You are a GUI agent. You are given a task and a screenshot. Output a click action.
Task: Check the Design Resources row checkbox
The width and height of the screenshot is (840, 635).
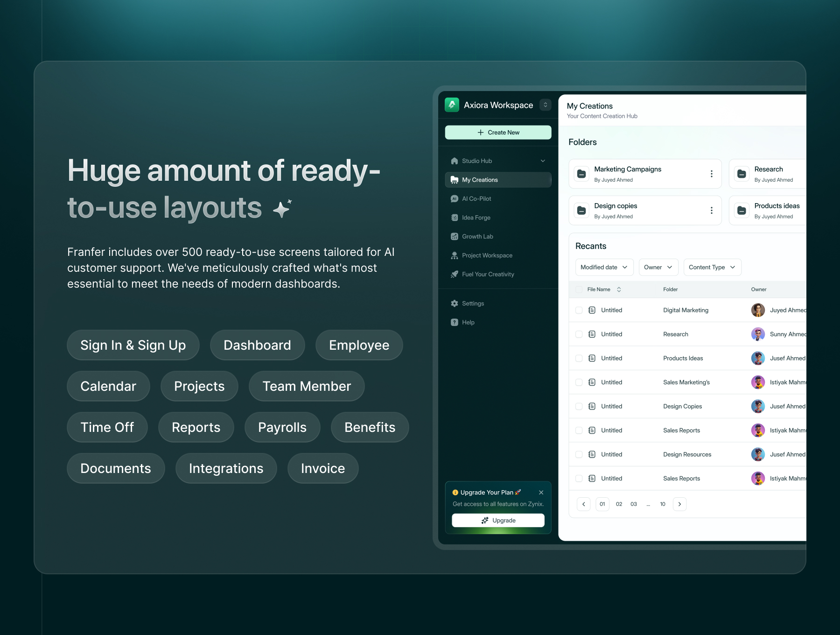pyautogui.click(x=579, y=455)
